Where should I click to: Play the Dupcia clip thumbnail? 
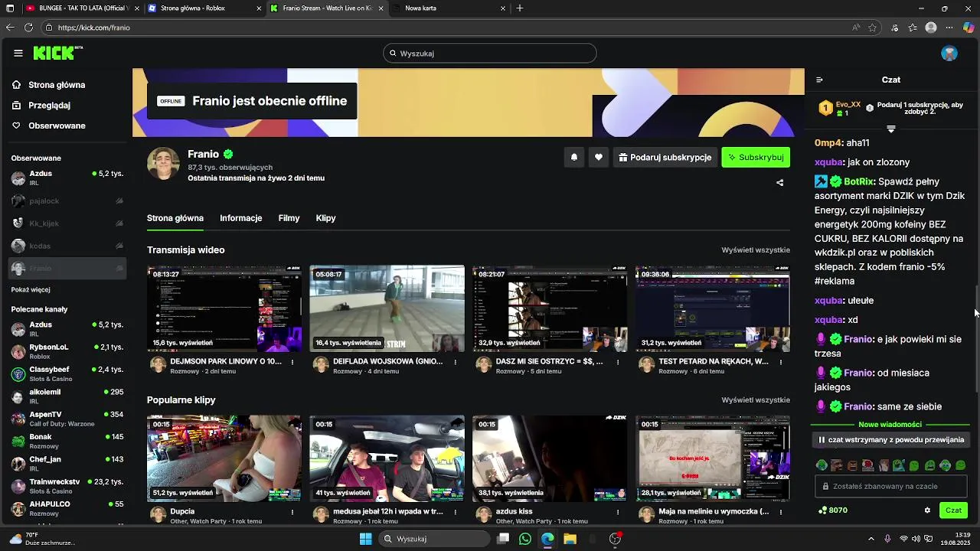(x=224, y=458)
